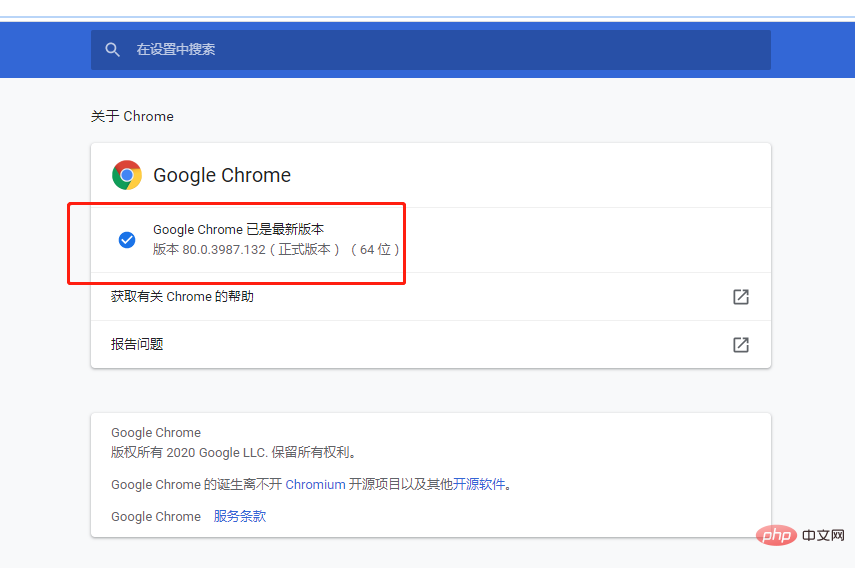This screenshot has height=568, width=855.
Task: Select the 获取有关 Chrome 的帮助 row text
Action: [182, 297]
